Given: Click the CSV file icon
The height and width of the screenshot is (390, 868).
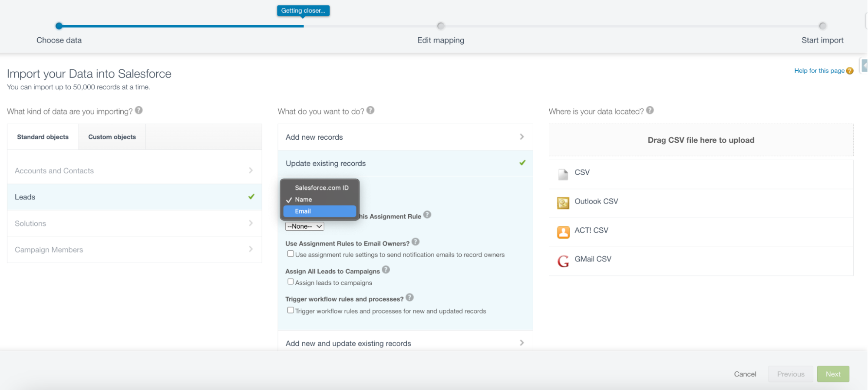Looking at the screenshot, I should (x=563, y=174).
